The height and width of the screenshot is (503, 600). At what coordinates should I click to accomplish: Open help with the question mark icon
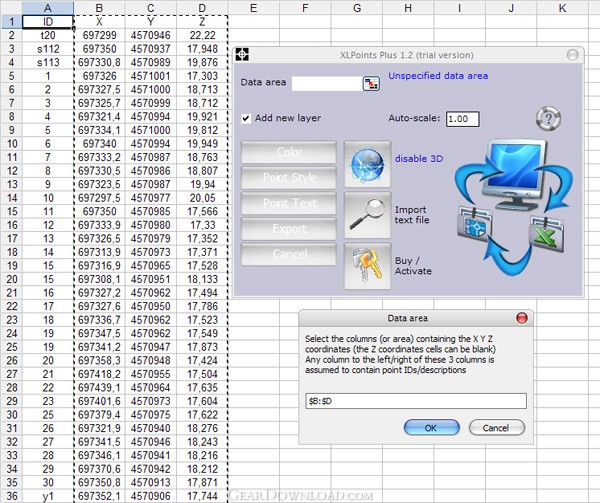coord(547,118)
